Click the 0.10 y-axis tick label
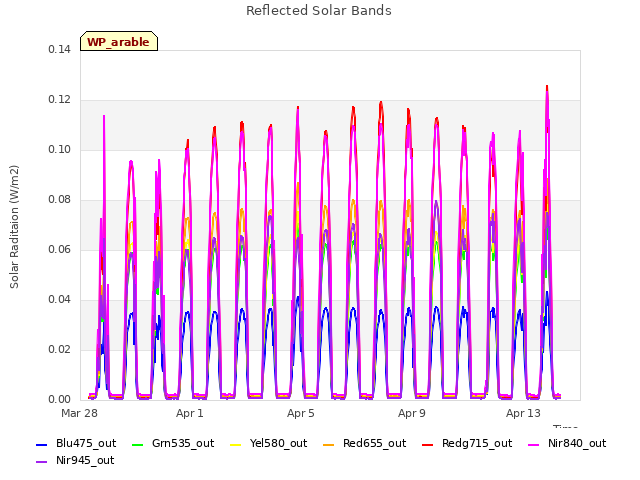 (60, 150)
